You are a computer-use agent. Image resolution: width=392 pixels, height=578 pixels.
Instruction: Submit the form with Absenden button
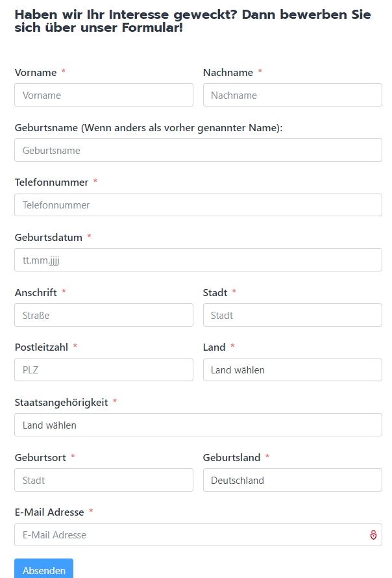pos(44,570)
